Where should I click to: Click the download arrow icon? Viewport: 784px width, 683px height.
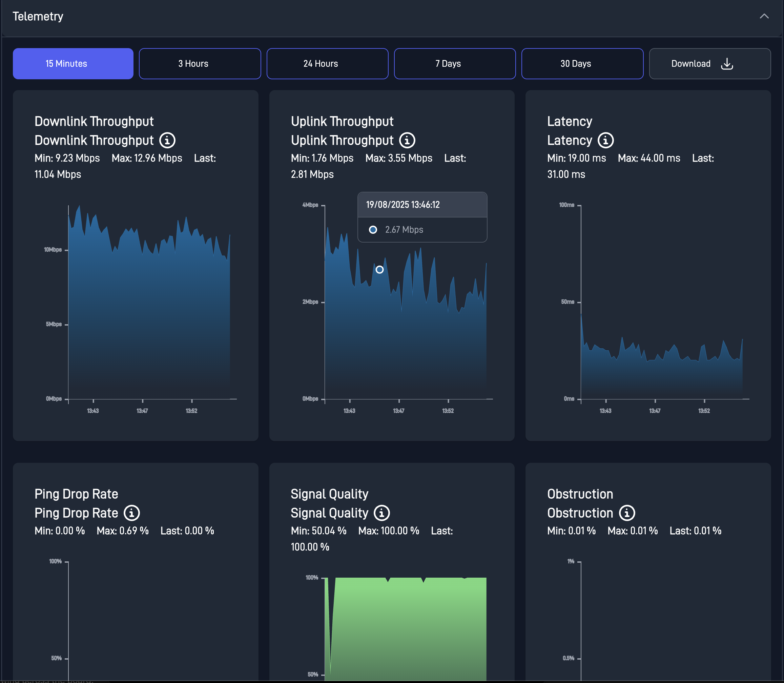pyautogui.click(x=727, y=64)
